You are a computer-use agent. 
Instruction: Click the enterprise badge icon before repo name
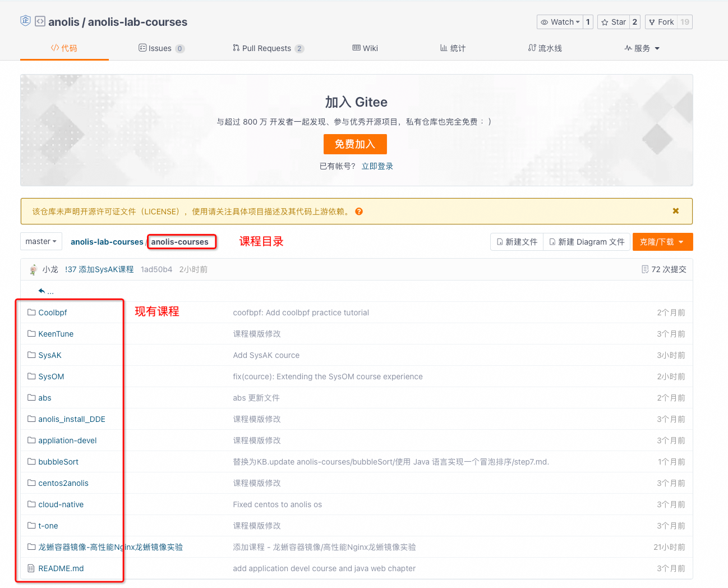coord(25,21)
